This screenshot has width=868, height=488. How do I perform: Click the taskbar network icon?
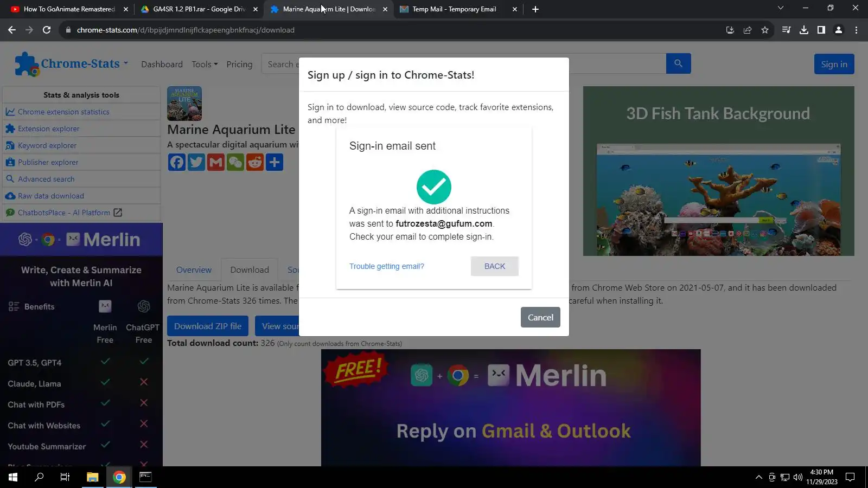pos(785,477)
